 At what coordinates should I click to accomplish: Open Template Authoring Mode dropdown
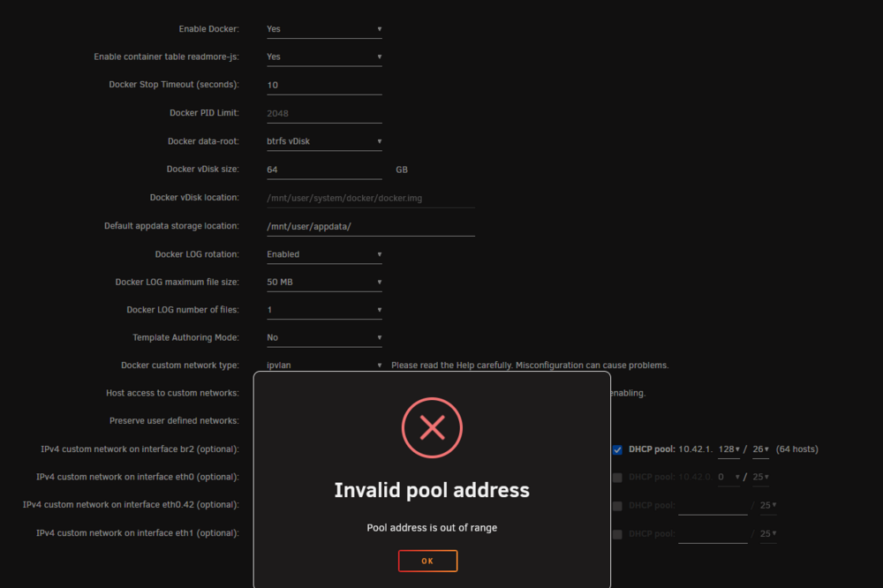(324, 337)
